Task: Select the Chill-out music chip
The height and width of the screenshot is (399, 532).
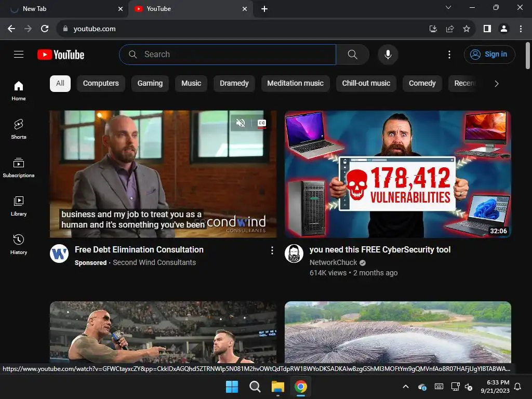Action: [x=366, y=84]
